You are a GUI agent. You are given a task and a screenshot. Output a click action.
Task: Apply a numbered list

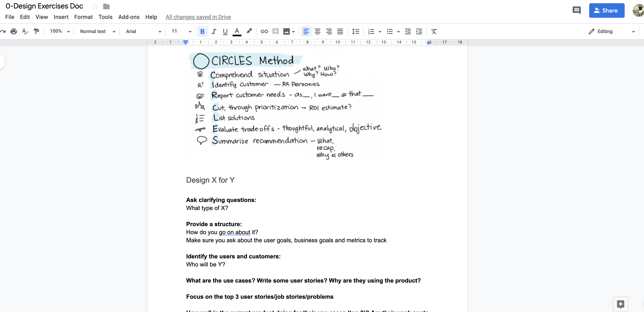(371, 31)
